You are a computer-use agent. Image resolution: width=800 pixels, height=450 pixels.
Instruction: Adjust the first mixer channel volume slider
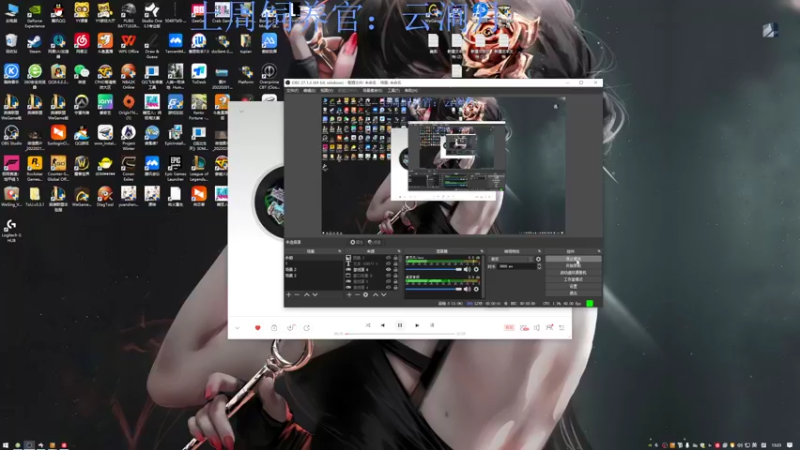pyautogui.click(x=434, y=269)
